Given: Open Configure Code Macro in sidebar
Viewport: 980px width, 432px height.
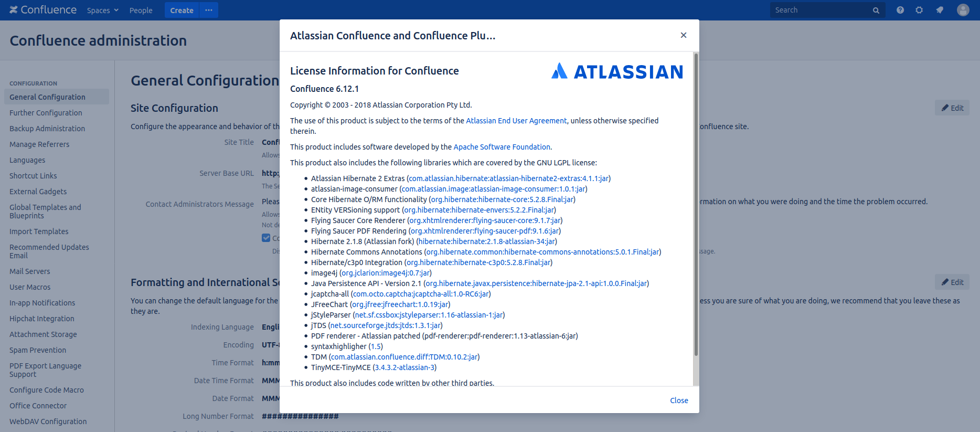Looking at the screenshot, I should [47, 390].
